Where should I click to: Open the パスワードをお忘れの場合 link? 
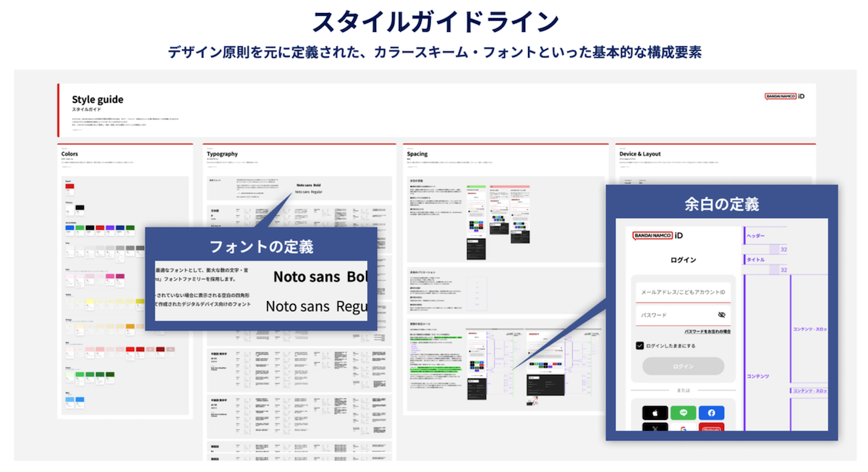click(707, 331)
